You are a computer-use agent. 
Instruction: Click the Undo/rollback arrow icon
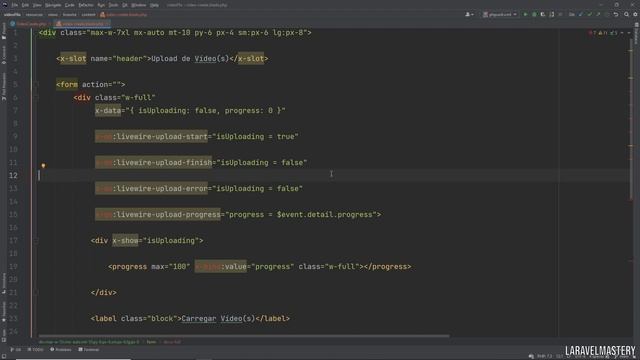[616, 15]
